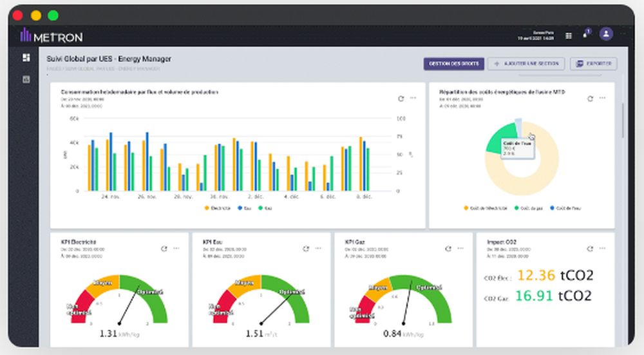
Task: Click the 1.51 water gauge value
Action: 261,334
